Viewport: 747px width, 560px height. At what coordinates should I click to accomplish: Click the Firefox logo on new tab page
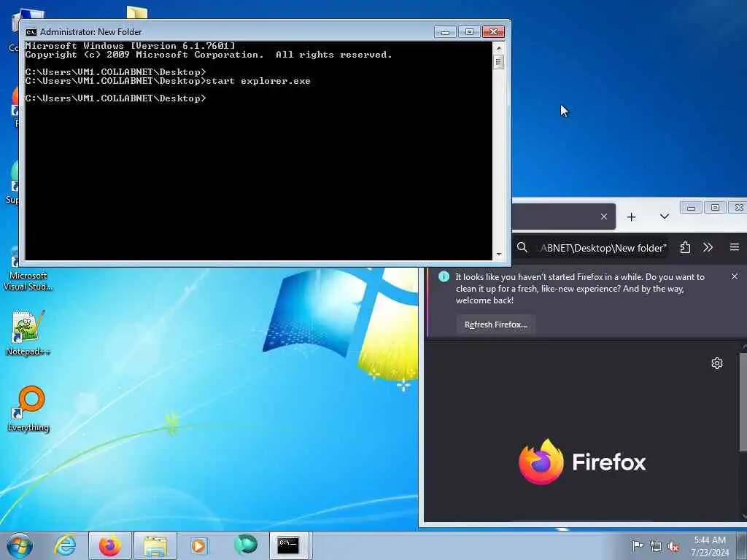pyautogui.click(x=582, y=462)
